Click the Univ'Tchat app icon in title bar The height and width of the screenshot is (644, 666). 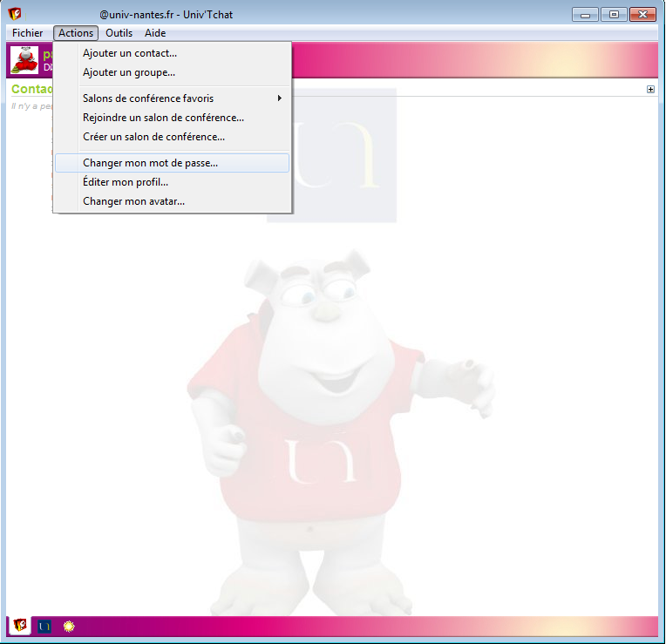point(15,14)
